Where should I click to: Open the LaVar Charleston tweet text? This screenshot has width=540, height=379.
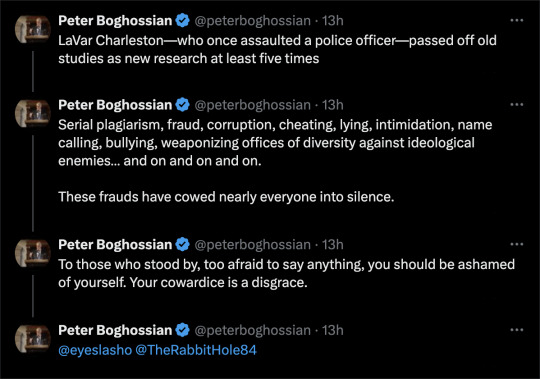278,50
